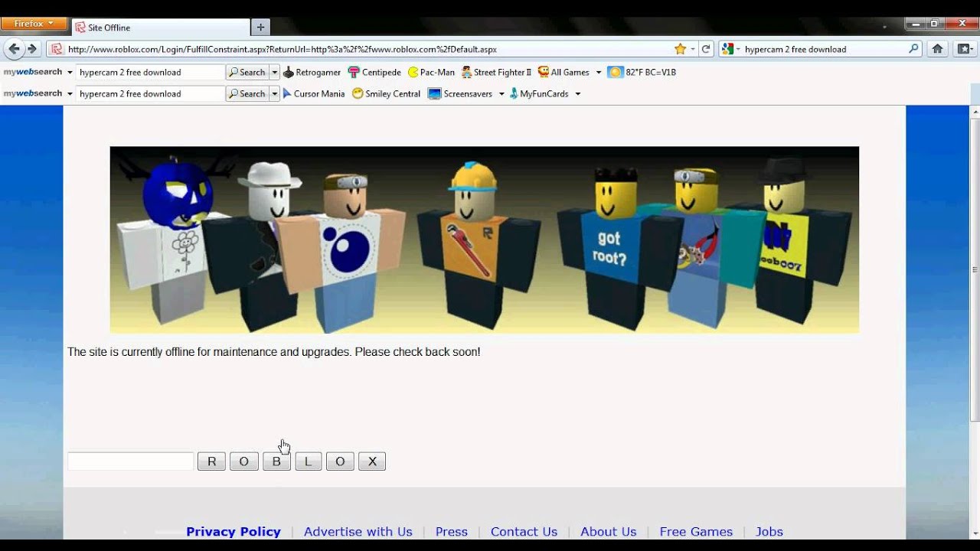Click the B letter button

(x=276, y=461)
